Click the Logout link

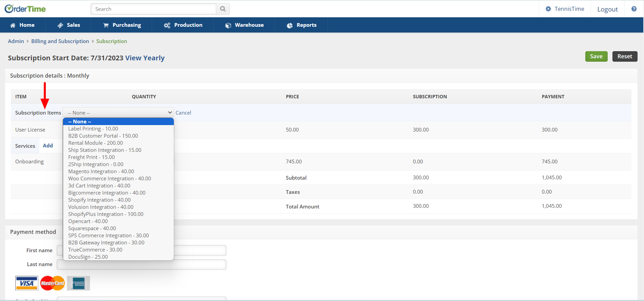(607, 9)
